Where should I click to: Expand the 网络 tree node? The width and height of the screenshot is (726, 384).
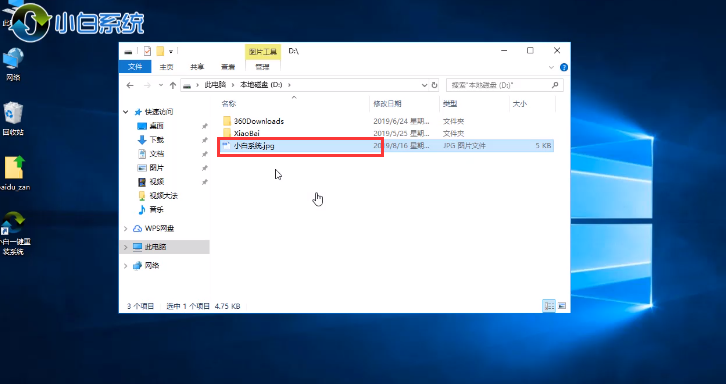126,266
